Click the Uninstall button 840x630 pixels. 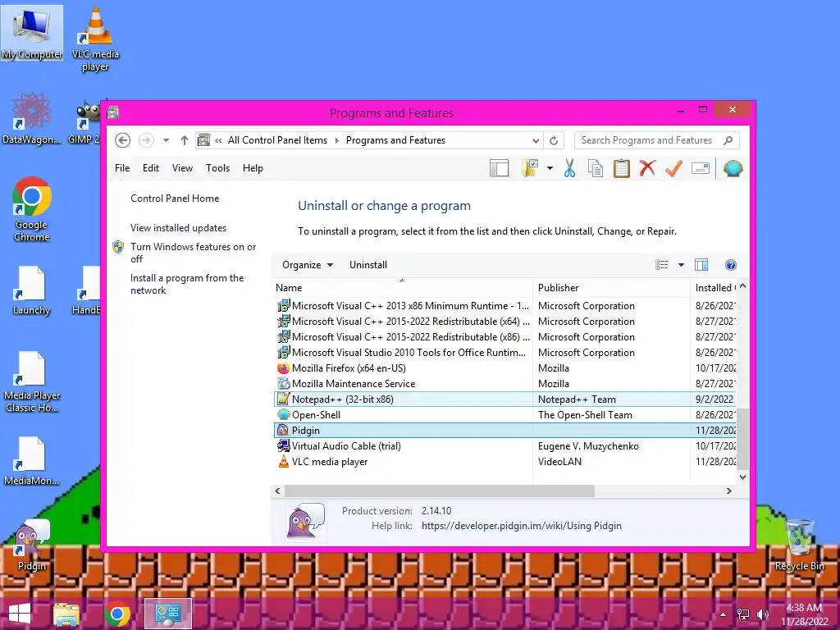[x=368, y=265]
